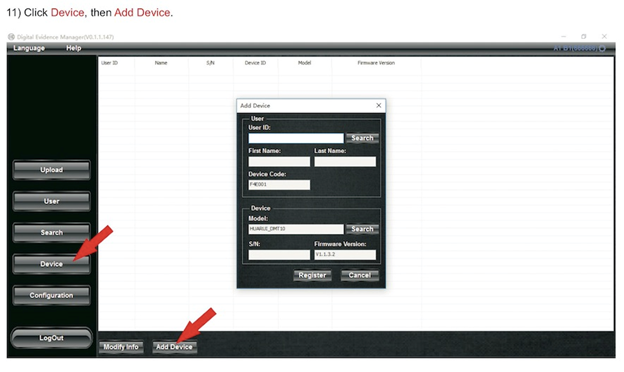
Task: Click the S/N column header
Action: point(211,63)
